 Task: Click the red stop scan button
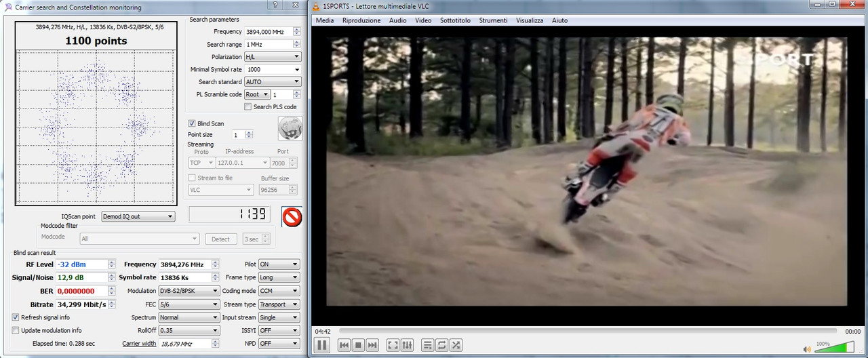click(292, 218)
